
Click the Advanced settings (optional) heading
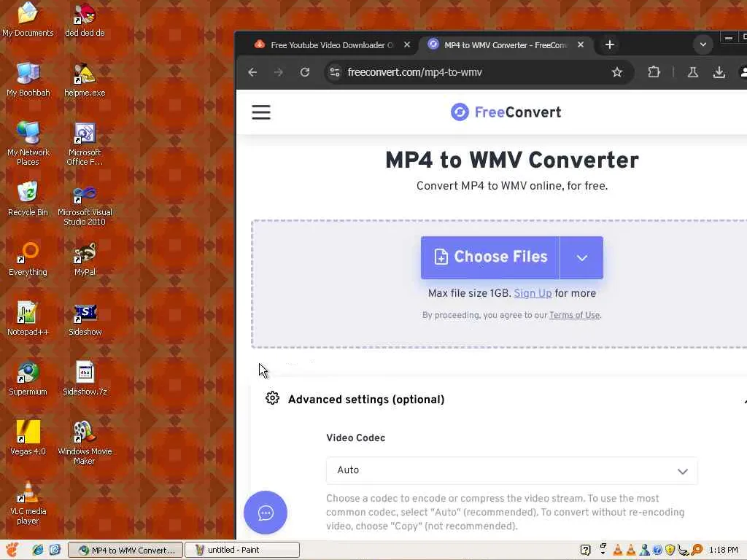(366, 400)
